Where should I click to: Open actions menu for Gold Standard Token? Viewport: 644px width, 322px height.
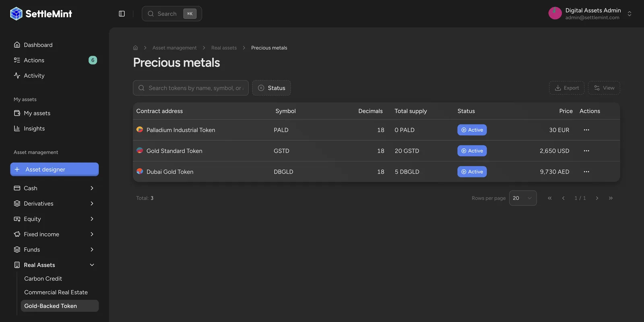(586, 151)
